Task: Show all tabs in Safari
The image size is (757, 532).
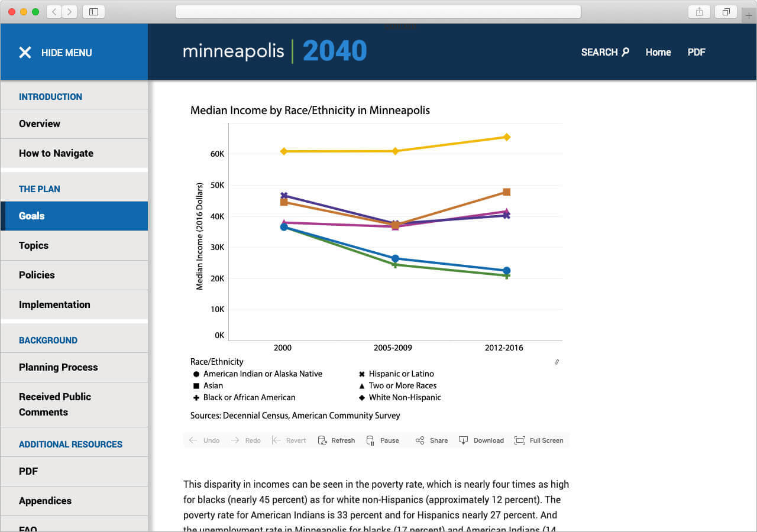Action: tap(726, 11)
